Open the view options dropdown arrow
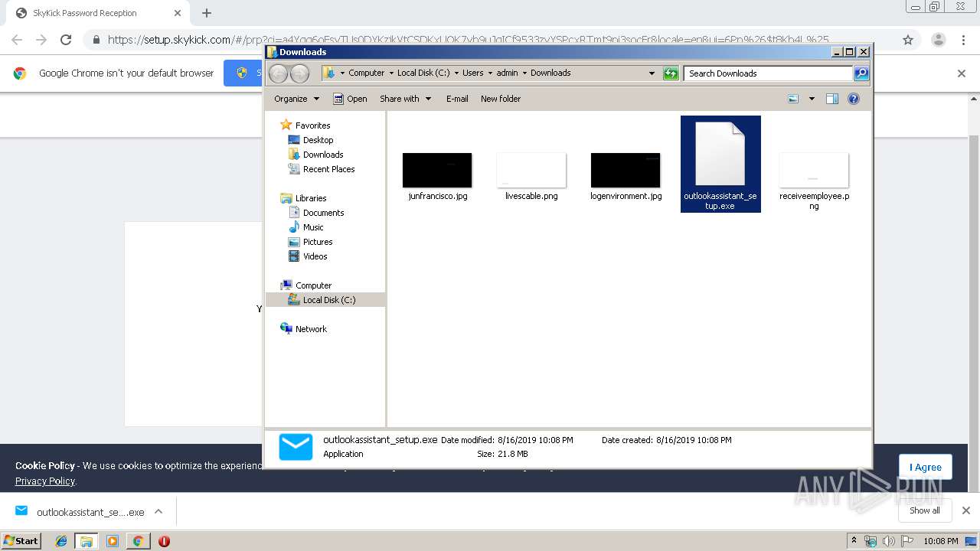The width and height of the screenshot is (980, 551). pyautogui.click(x=812, y=99)
